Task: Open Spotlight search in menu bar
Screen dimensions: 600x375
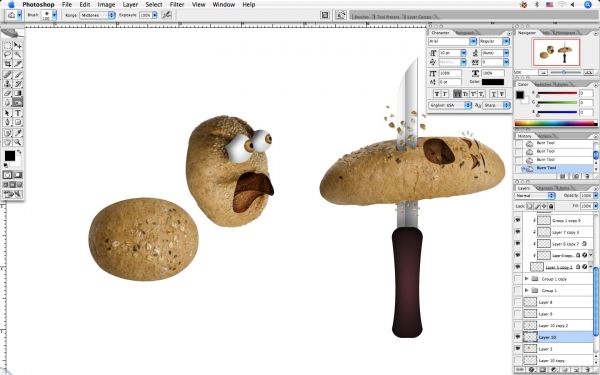Action: (x=588, y=5)
